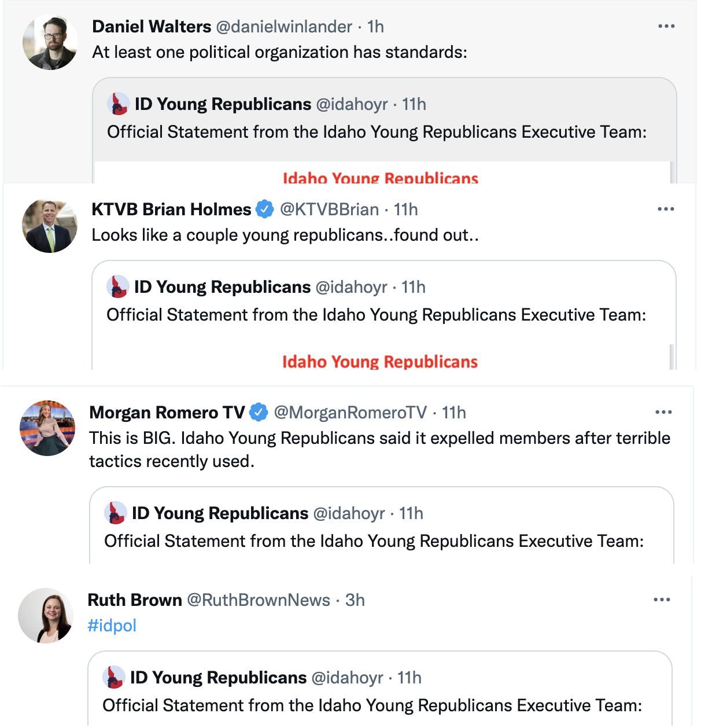Click verified badge beside Morgan Romero TV
The width and height of the screenshot is (701, 728).
259,412
